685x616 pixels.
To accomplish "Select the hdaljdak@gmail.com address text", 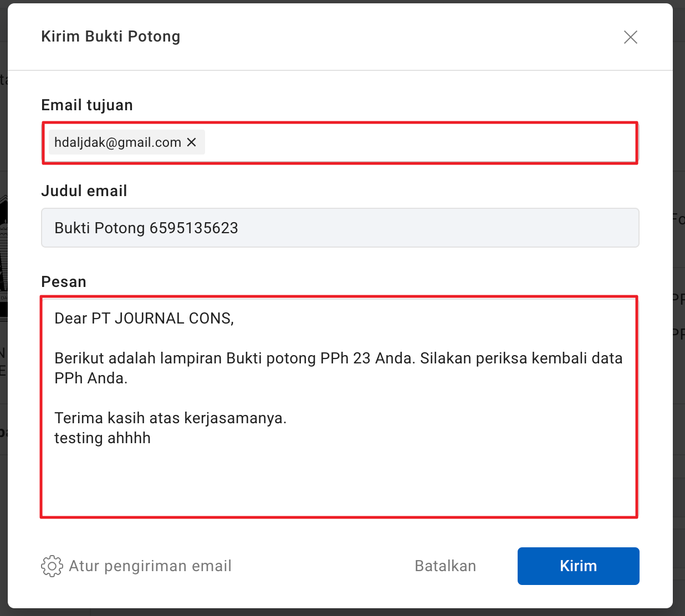I will pos(117,142).
